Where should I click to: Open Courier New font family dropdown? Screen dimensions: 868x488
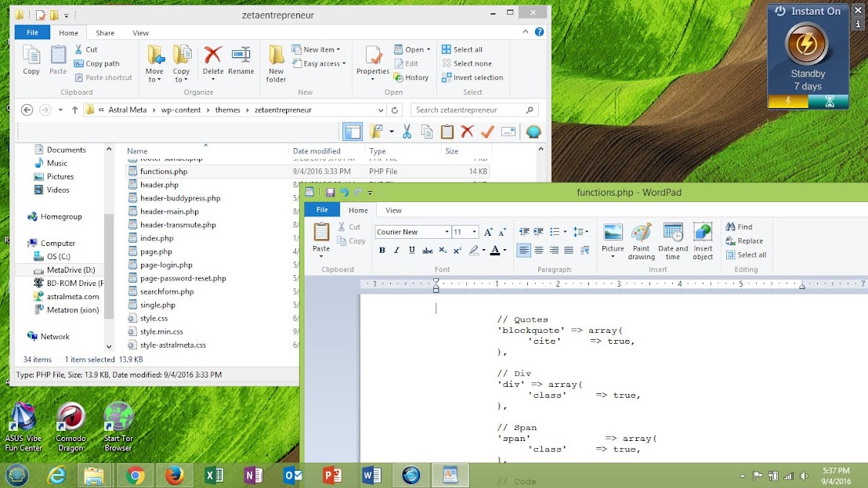[x=447, y=232]
